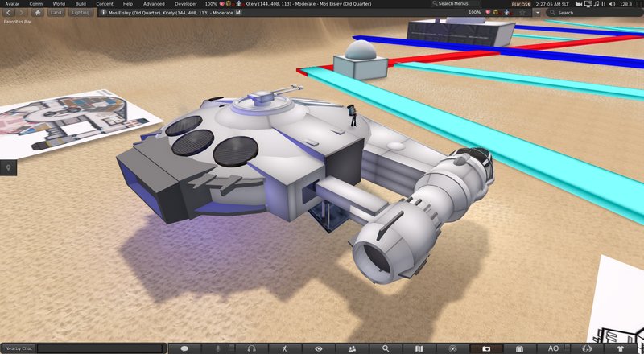Screen dimensions: 644x354
Task: Click the Moderate maturity M badge
Action: [x=238, y=13]
